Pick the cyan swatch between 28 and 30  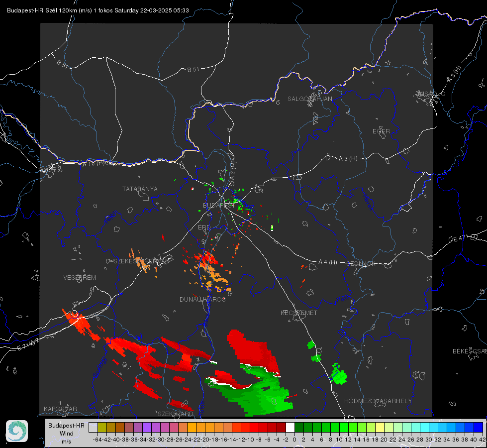[x=425, y=428]
